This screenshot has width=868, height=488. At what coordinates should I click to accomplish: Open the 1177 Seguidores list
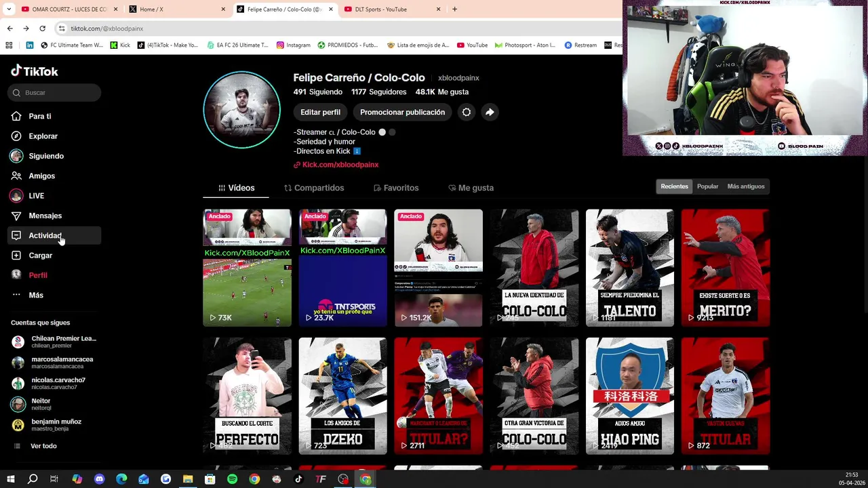[x=379, y=92]
